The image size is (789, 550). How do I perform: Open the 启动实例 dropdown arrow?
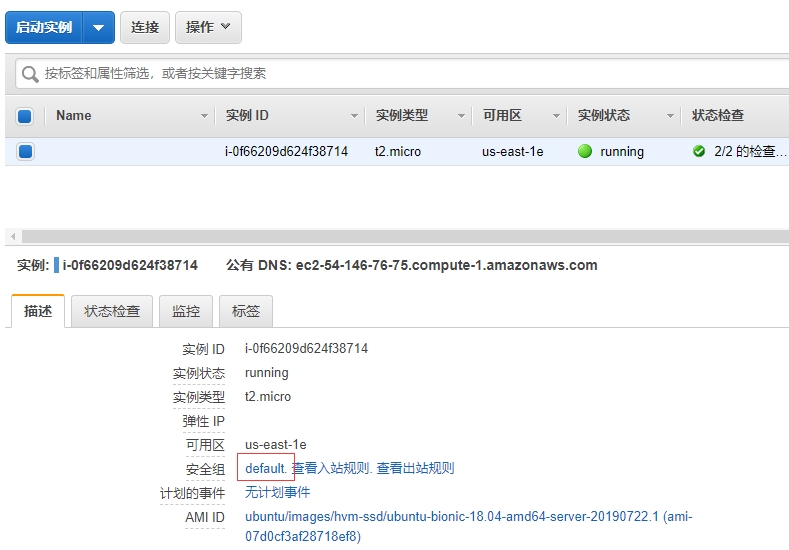click(98, 28)
